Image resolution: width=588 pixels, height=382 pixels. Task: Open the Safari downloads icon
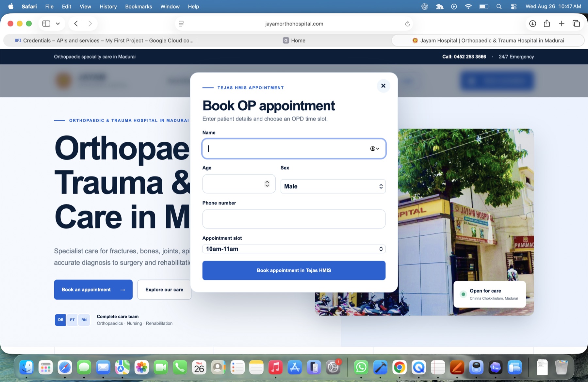point(532,24)
